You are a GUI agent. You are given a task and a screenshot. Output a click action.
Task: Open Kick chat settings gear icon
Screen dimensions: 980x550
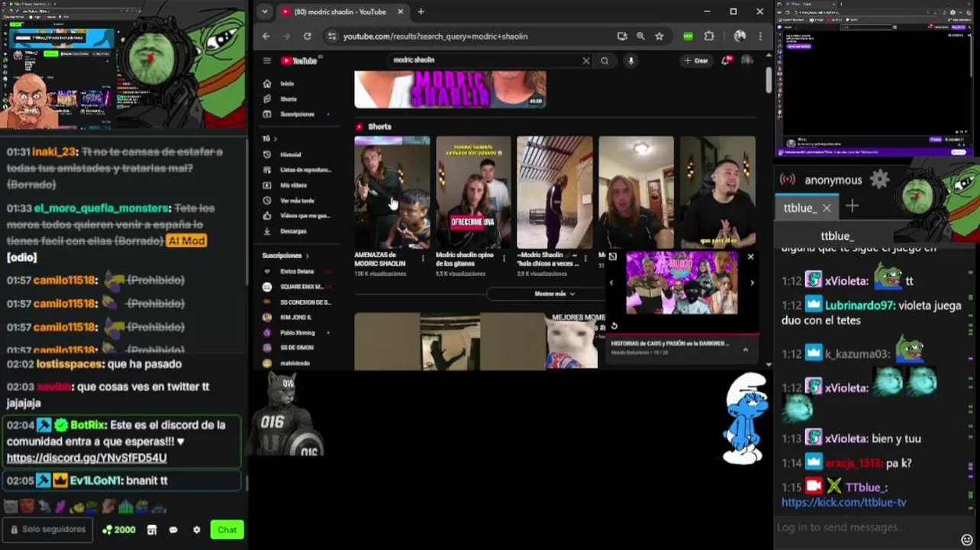coord(196,529)
